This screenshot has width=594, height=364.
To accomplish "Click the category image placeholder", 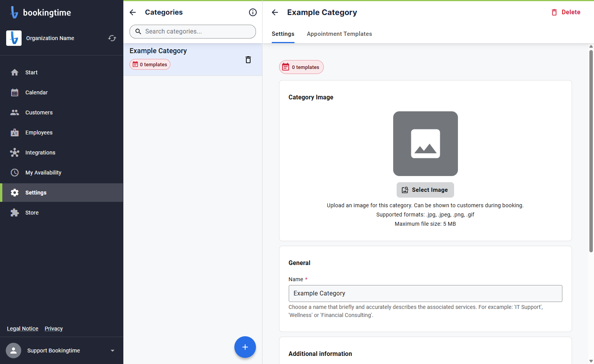I will (x=426, y=144).
